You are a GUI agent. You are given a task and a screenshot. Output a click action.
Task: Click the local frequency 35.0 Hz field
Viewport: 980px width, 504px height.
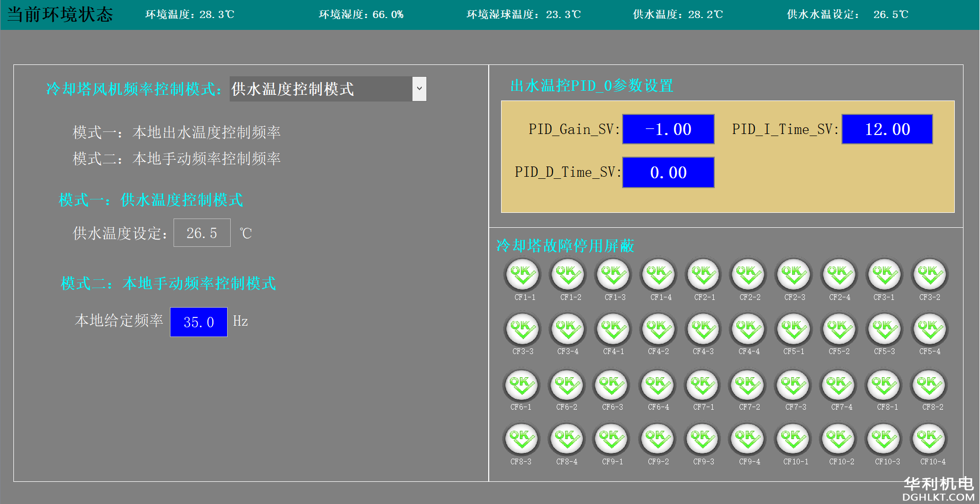click(199, 322)
